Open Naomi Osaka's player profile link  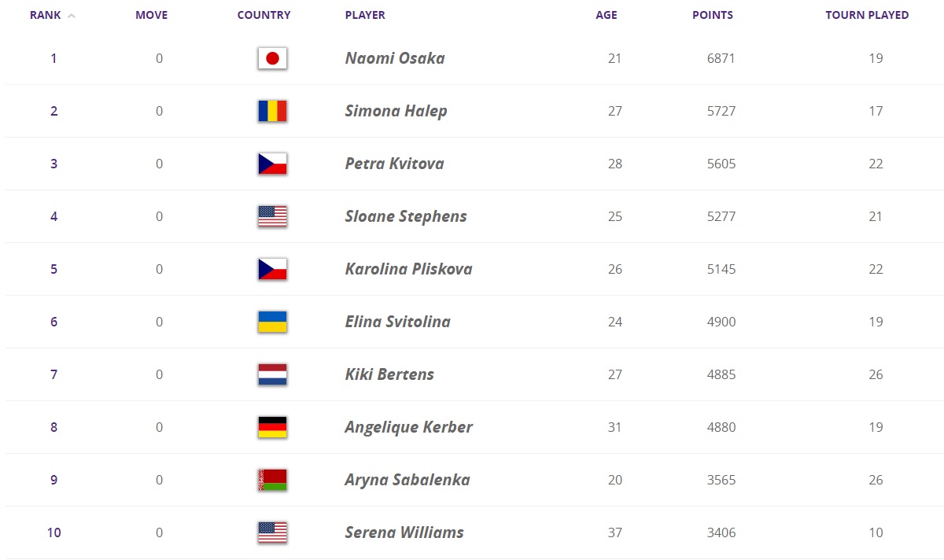(395, 58)
